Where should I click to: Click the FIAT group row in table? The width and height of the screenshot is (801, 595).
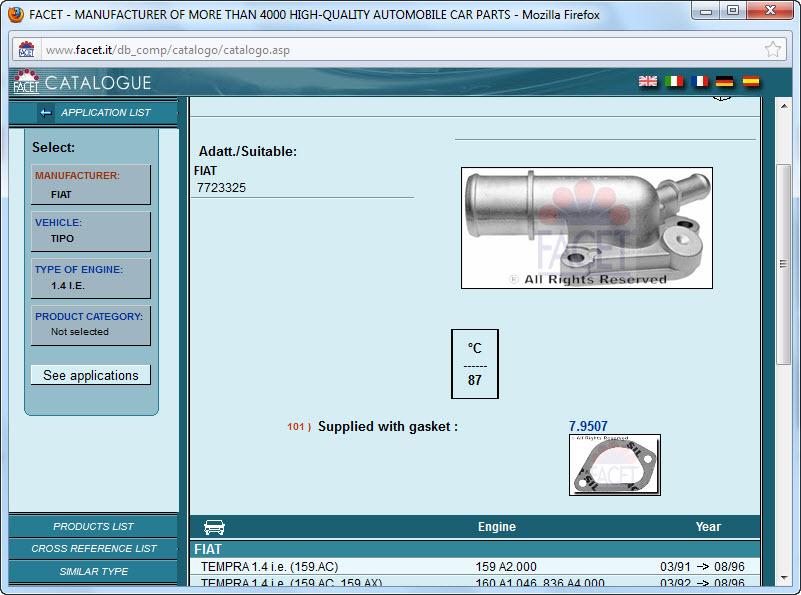pyautogui.click(x=475, y=549)
